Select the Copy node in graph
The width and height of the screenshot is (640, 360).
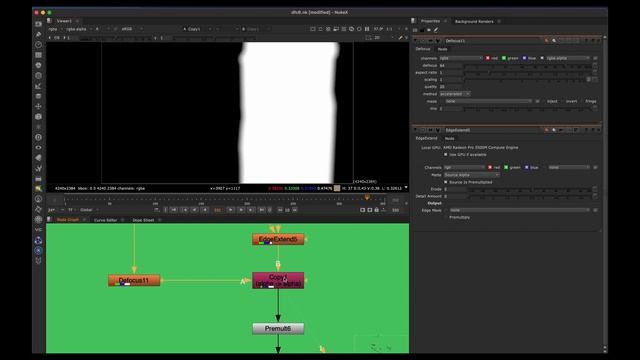point(278,280)
